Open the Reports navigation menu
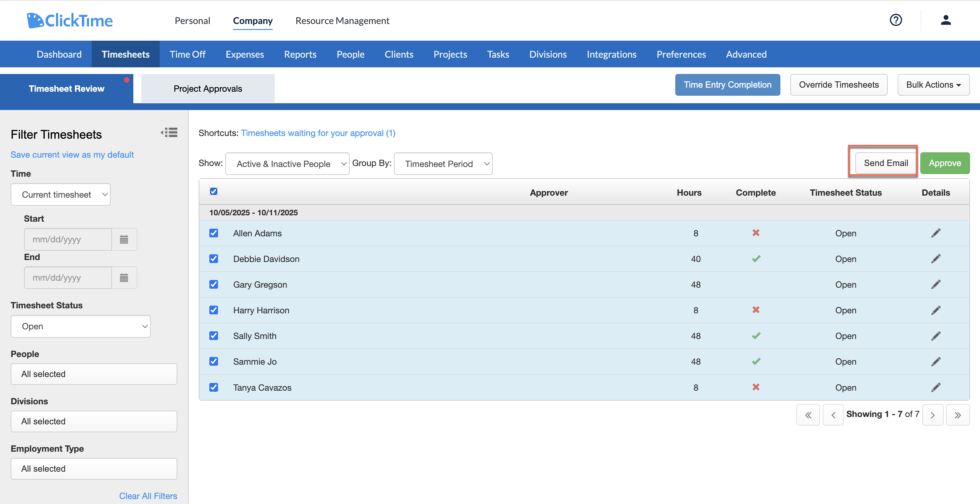Screen dimensions: 980x504 click(x=300, y=54)
